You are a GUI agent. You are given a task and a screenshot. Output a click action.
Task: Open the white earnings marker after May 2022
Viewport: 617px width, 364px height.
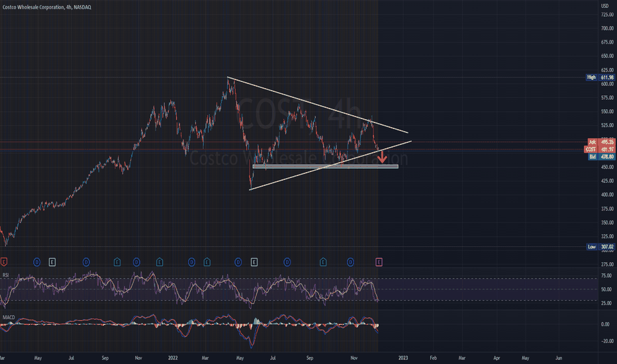(254, 262)
